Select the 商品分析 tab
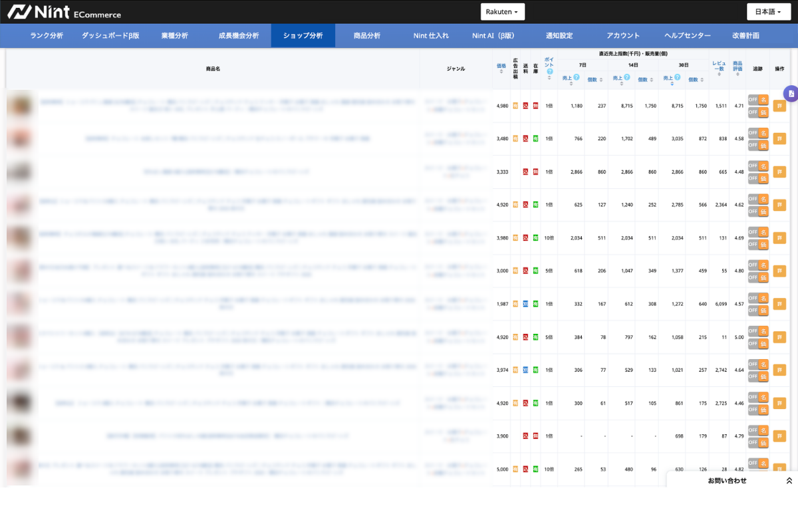This screenshot has width=798, height=532. click(x=367, y=36)
